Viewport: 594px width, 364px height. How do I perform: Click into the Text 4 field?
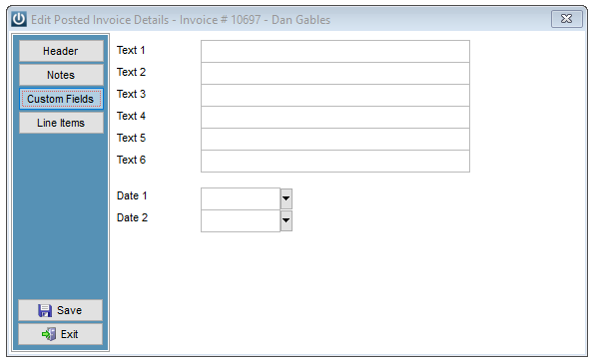pos(335,117)
